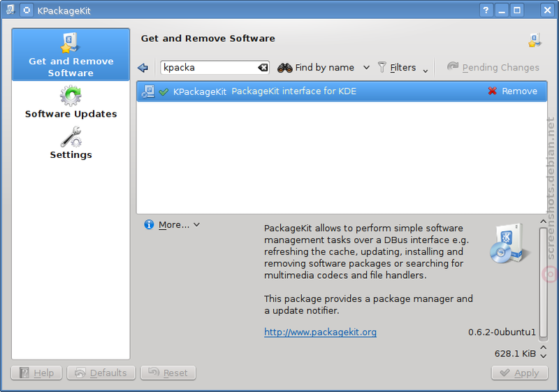This screenshot has width=559, height=392.
Task: Click the Filters funnel icon
Action: point(382,67)
